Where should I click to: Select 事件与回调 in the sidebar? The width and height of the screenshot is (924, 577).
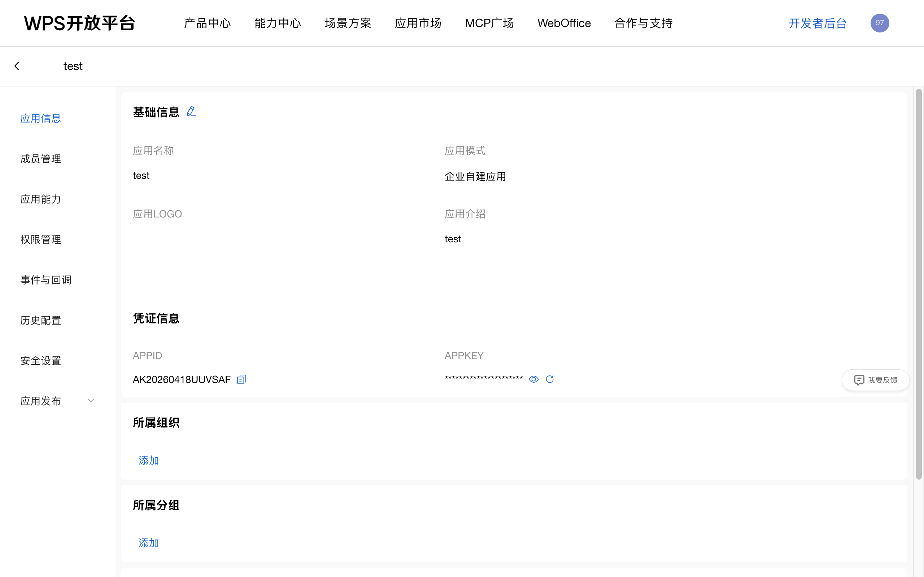click(x=45, y=280)
